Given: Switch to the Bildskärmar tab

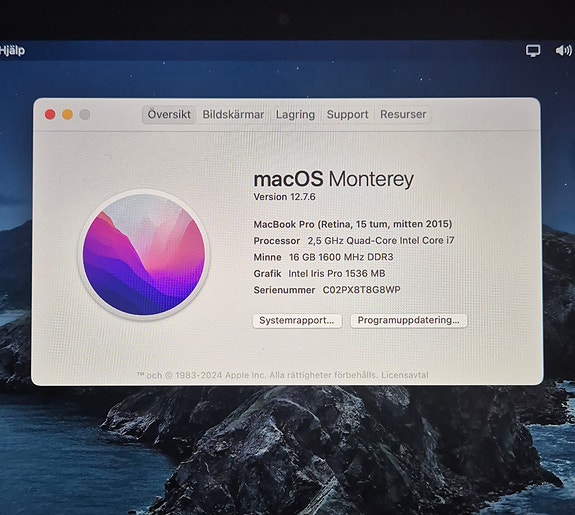Looking at the screenshot, I should point(233,114).
